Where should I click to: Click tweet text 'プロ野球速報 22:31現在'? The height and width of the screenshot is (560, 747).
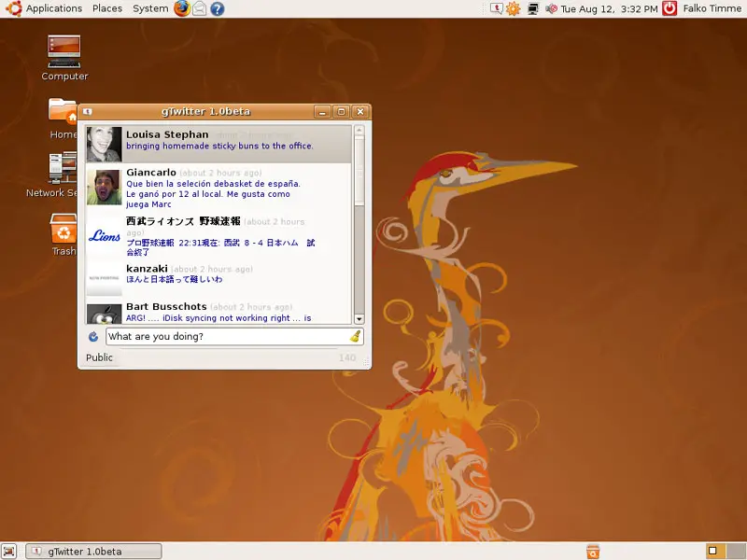[x=174, y=243]
